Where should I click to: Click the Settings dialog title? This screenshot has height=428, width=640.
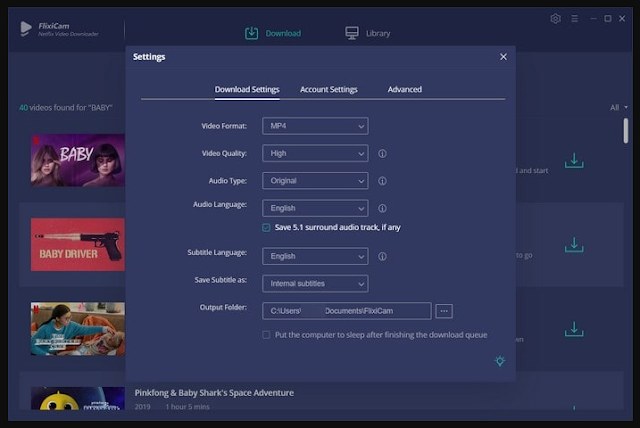[x=149, y=57]
